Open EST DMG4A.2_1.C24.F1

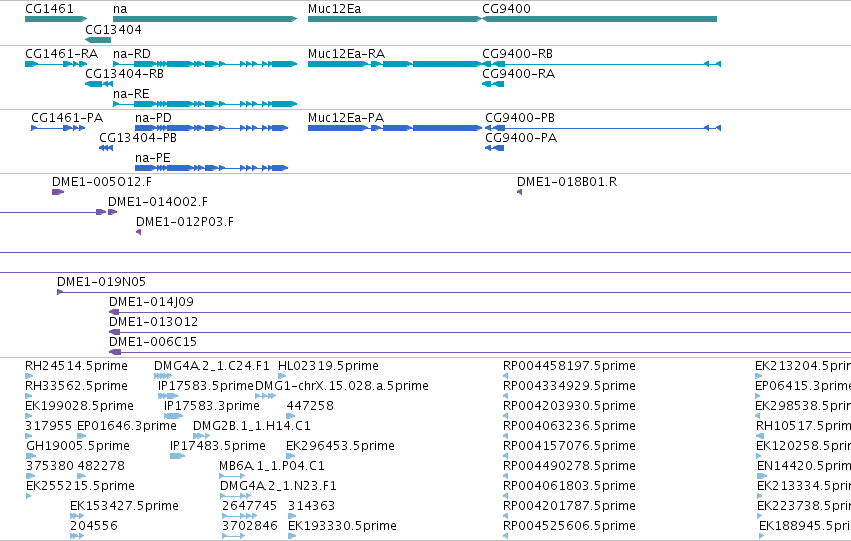(212, 366)
